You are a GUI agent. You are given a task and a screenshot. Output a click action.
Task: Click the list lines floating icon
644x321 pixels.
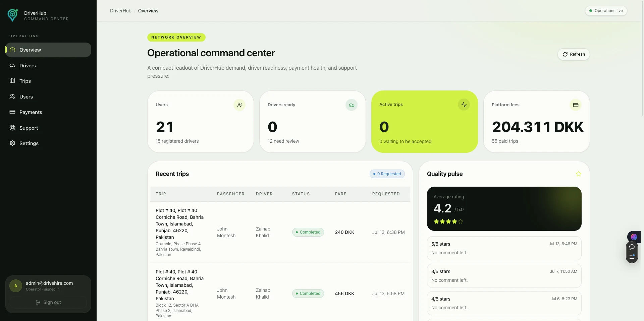(x=632, y=257)
